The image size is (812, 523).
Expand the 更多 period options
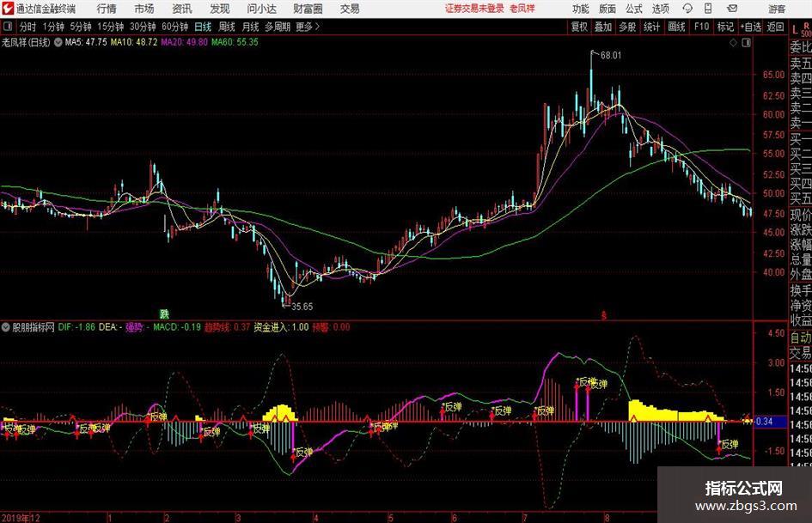click(308, 27)
